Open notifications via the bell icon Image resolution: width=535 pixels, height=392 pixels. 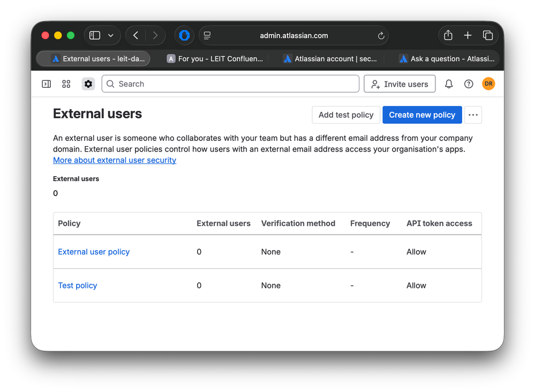pyautogui.click(x=449, y=84)
